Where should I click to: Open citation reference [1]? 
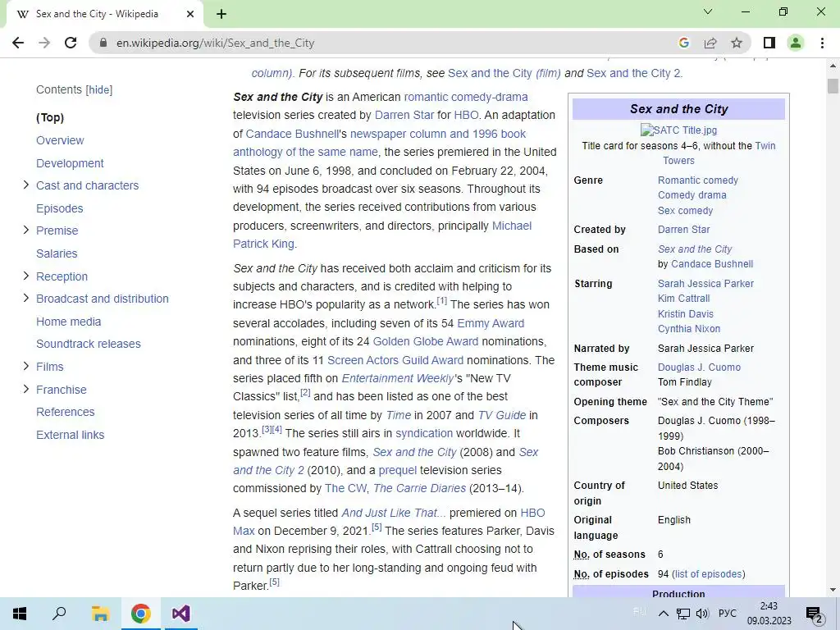pos(441,300)
